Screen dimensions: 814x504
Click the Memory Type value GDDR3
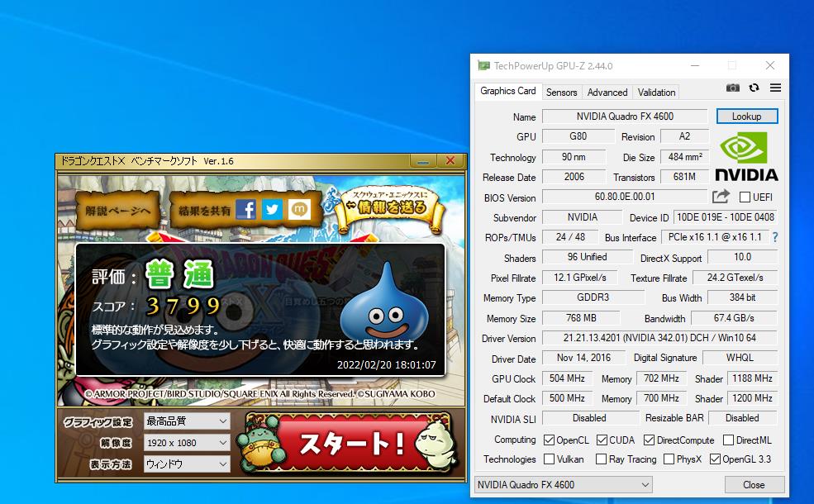coord(593,297)
